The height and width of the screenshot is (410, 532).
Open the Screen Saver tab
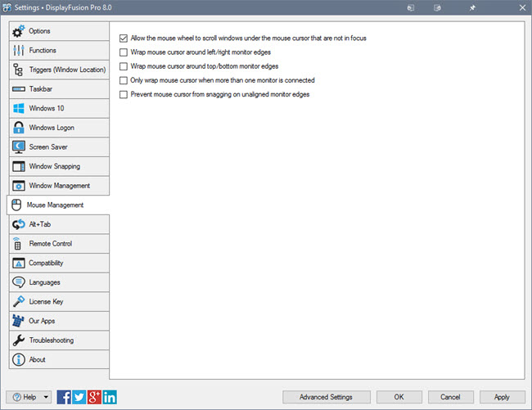coord(59,147)
